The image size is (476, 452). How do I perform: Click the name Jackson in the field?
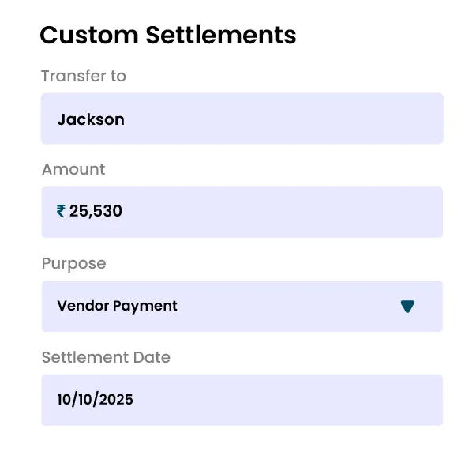91,119
